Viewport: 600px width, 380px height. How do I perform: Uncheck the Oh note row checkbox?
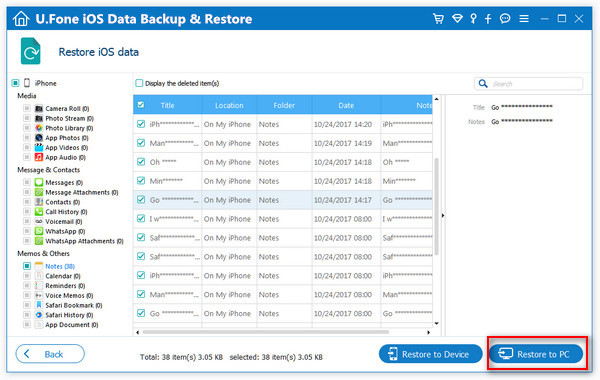141,162
